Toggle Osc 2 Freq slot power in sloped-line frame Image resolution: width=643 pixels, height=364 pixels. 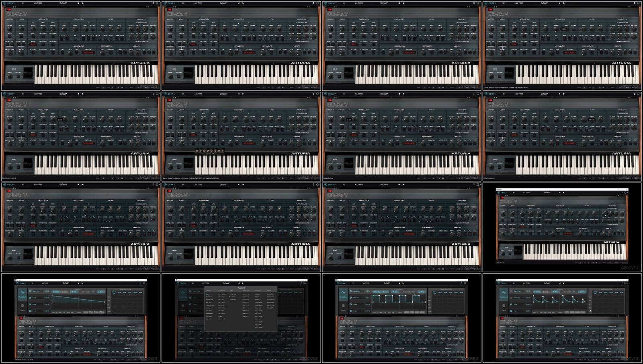30,291
